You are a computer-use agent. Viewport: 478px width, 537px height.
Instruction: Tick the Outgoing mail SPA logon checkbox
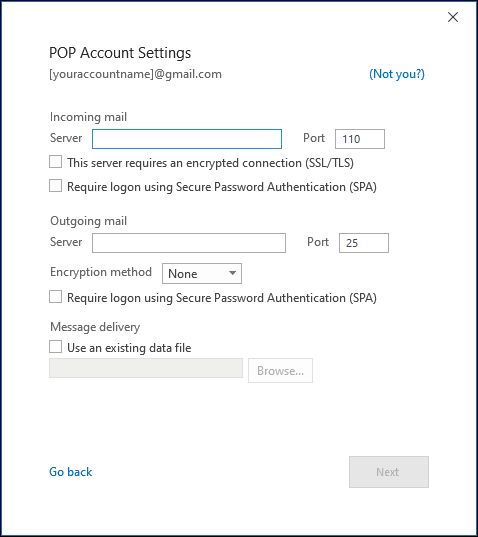point(55,297)
